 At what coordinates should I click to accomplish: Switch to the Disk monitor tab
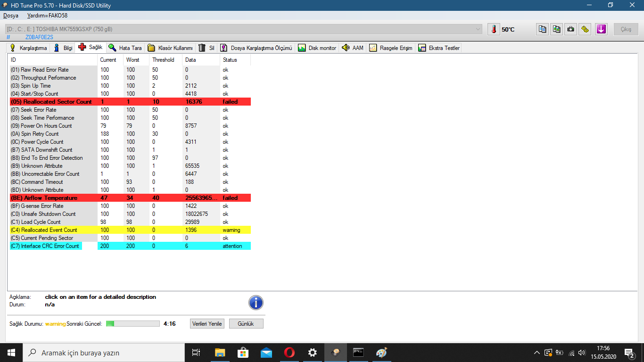click(317, 48)
